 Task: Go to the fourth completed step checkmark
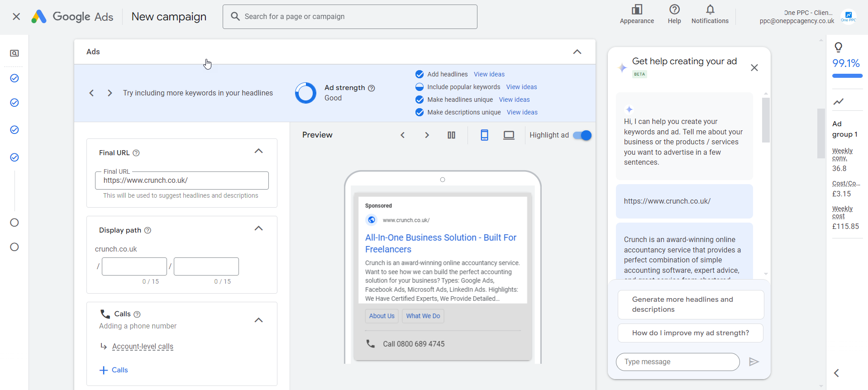14,157
